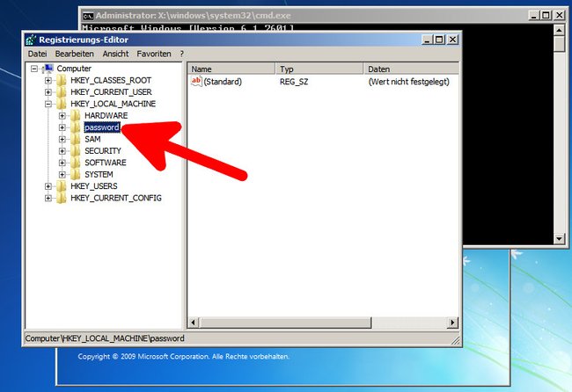Open the Bearbeiten menu
Image resolution: width=572 pixels, height=392 pixels.
pyautogui.click(x=75, y=54)
